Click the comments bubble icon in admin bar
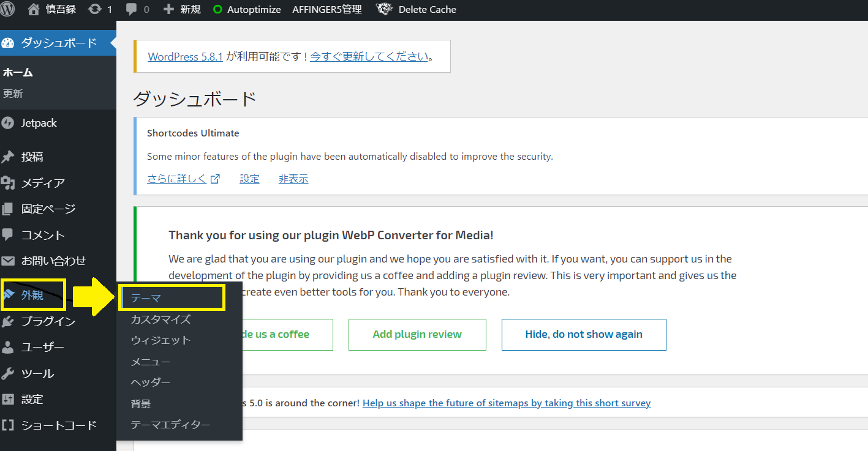Screen dimensions: 868x451 pos(131,9)
